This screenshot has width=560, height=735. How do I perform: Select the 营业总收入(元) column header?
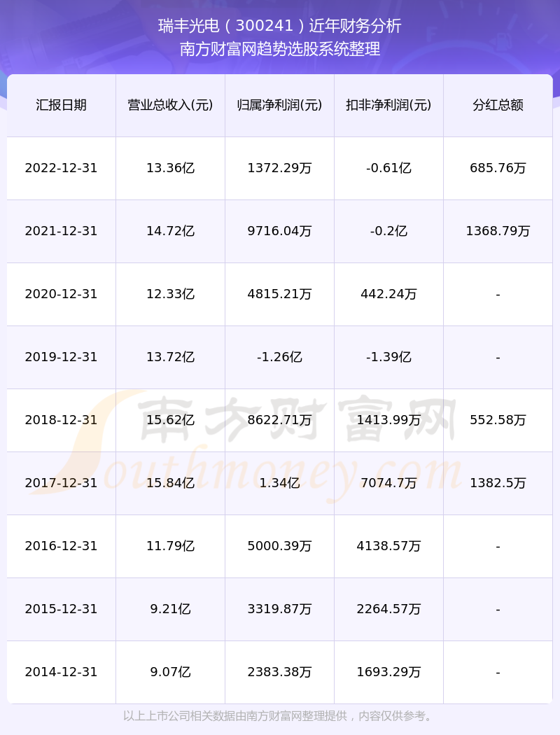pyautogui.click(x=171, y=106)
